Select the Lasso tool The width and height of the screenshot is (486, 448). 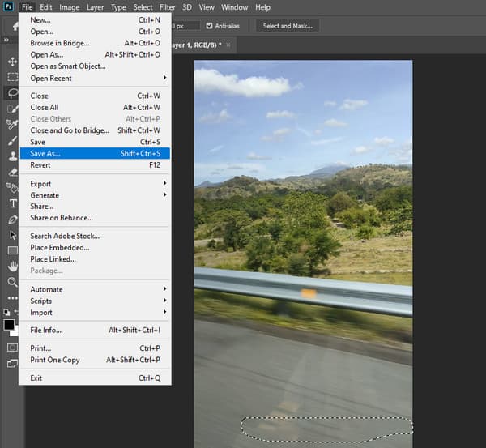pyautogui.click(x=12, y=92)
